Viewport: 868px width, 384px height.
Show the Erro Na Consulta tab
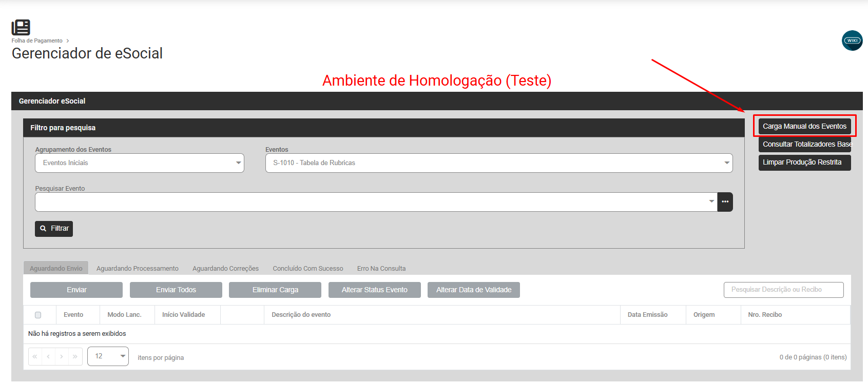click(381, 268)
